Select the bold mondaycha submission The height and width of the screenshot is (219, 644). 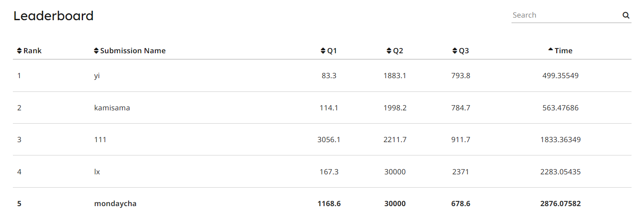point(115,204)
